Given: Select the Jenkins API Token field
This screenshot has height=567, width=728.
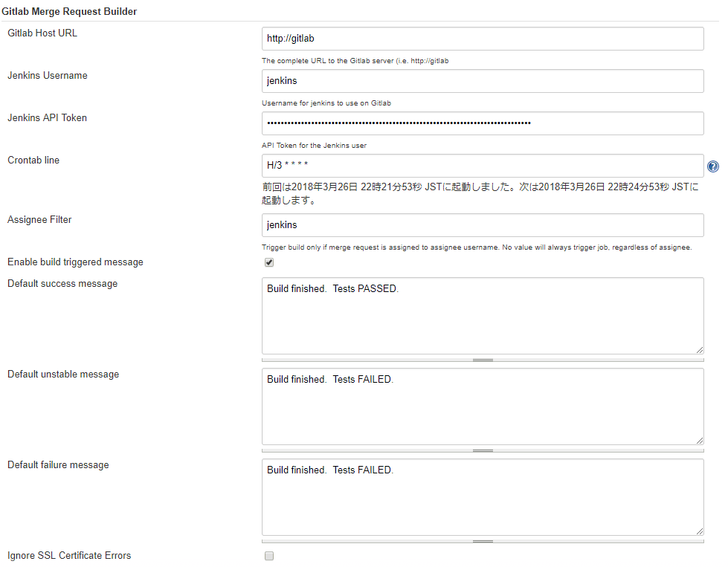Looking at the screenshot, I should (x=483, y=123).
